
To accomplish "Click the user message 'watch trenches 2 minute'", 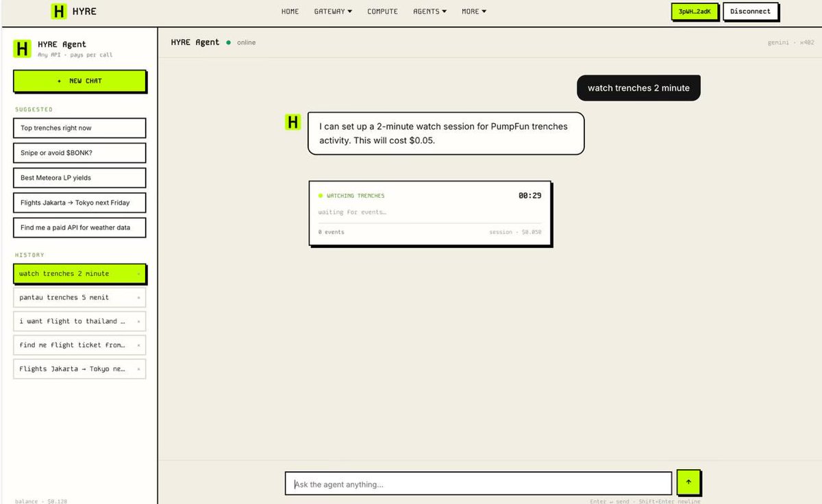I will point(638,88).
